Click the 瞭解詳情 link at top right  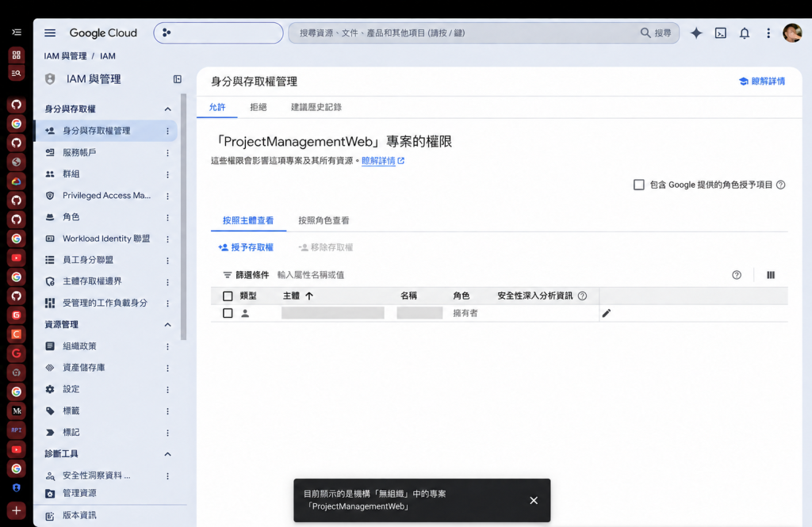coord(762,82)
